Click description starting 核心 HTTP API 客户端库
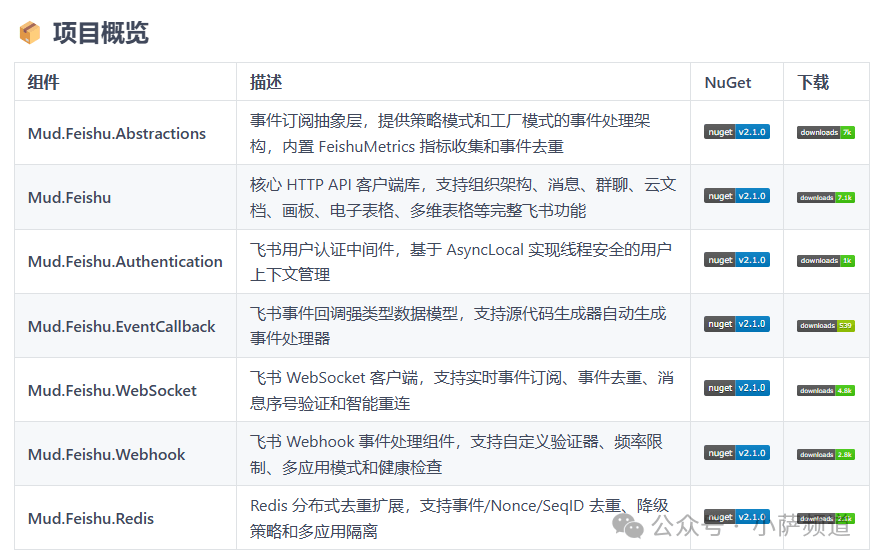 463,198
